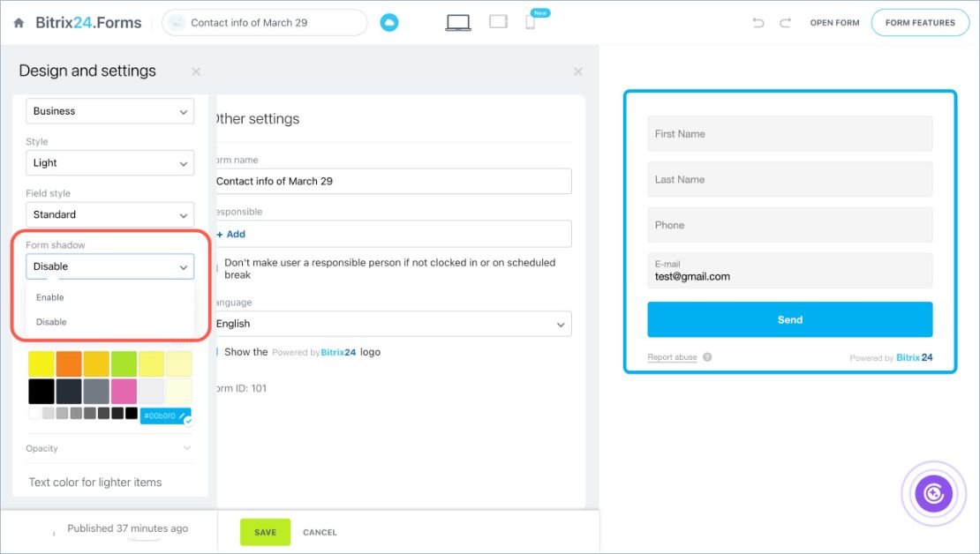Add a responsible person with + Add
Screen dimensions: 980x554
click(230, 235)
